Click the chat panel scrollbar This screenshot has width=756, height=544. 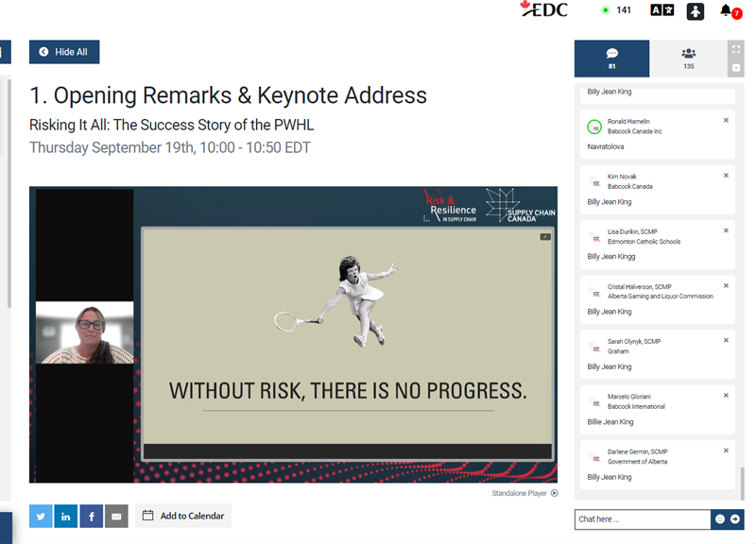point(743,484)
